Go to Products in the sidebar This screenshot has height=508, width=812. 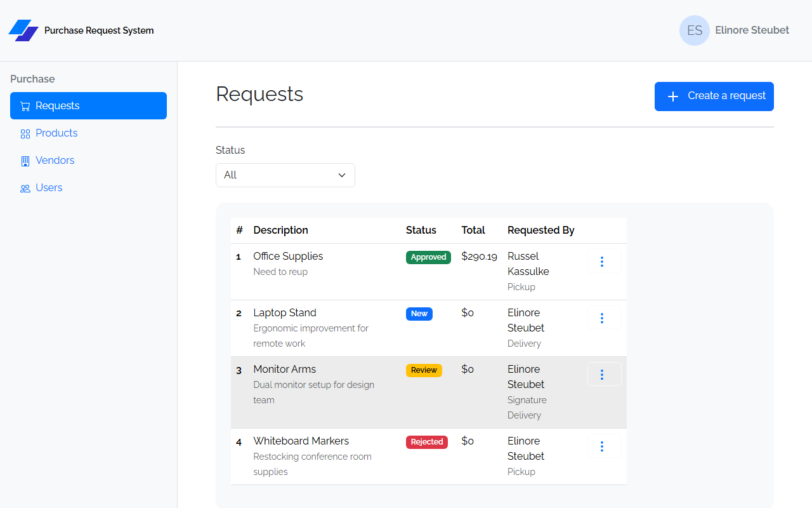[x=88, y=133]
